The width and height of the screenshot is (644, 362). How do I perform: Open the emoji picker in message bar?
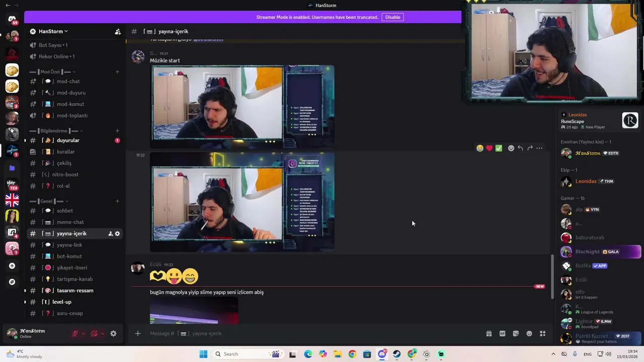[529, 333]
